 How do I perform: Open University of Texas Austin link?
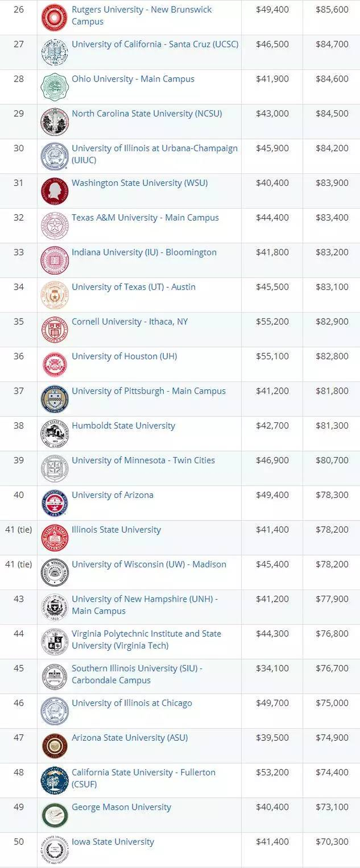(134, 287)
